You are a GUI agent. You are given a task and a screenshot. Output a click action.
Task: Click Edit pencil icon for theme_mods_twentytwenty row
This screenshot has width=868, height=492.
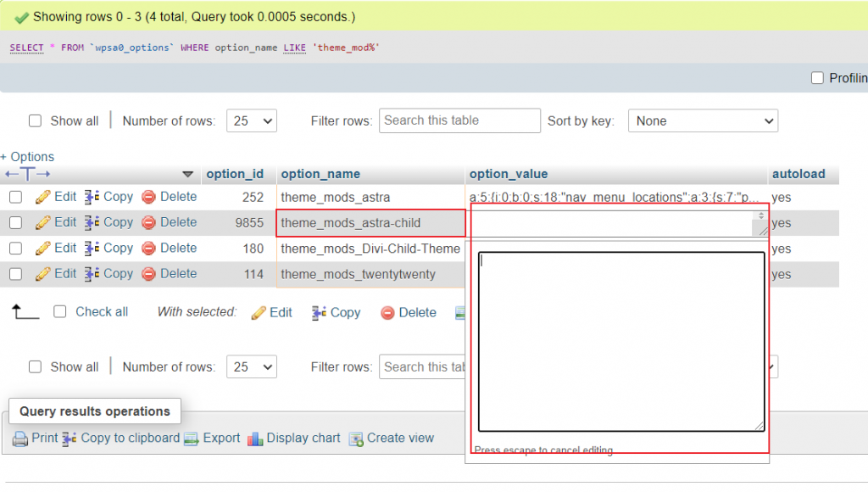point(42,274)
